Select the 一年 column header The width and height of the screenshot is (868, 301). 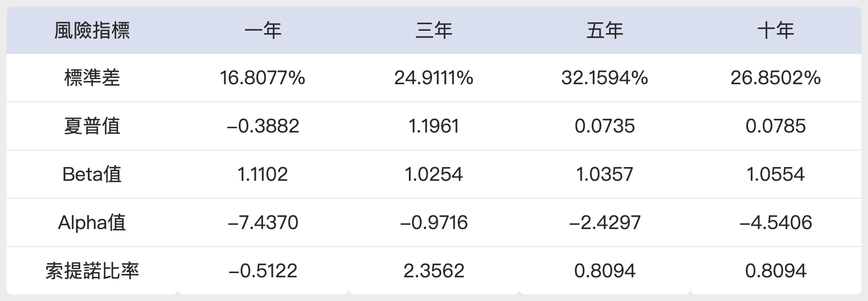[263, 31]
